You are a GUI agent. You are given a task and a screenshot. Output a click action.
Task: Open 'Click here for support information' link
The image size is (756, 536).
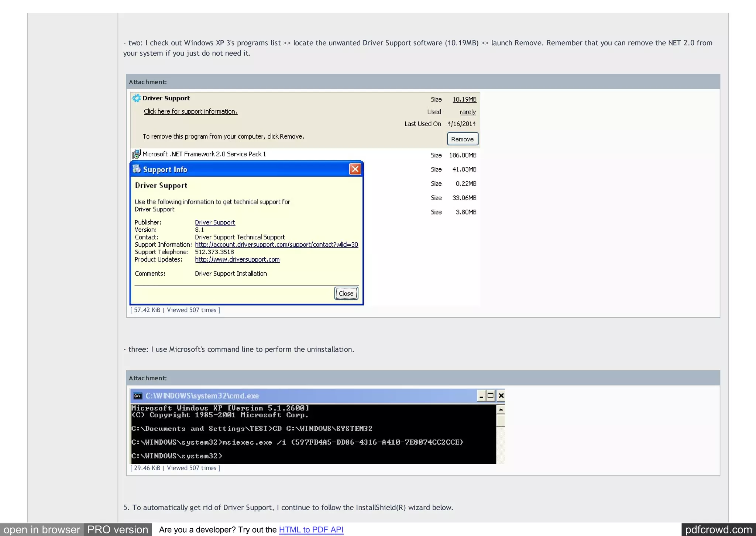coord(190,111)
